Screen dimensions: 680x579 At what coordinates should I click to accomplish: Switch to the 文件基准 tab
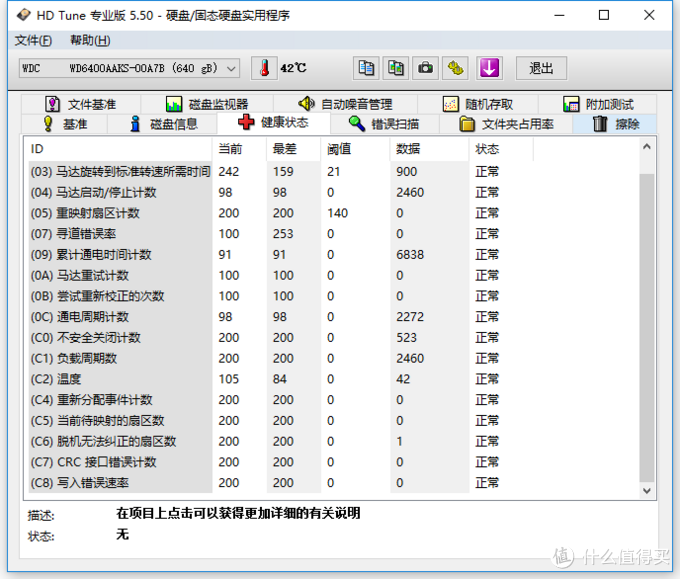[80, 104]
